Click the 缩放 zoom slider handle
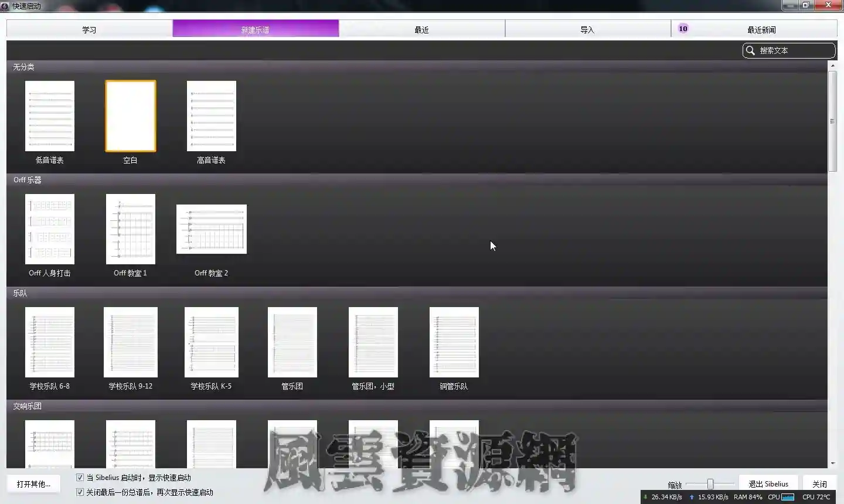Screen dimensions: 844x504 [x=710, y=484]
